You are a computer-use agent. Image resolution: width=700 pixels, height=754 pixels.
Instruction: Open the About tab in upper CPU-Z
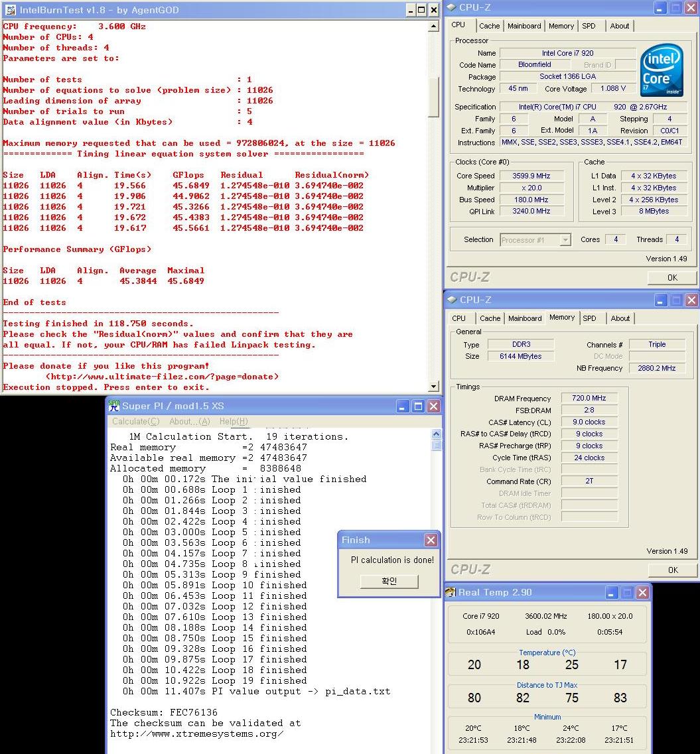620,26
